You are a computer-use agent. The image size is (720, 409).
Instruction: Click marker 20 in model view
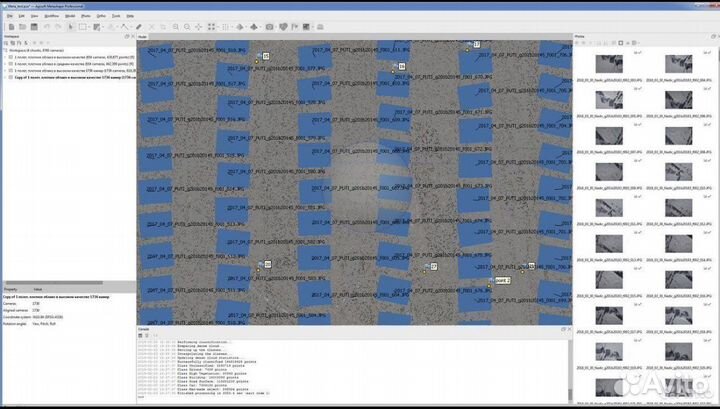pyautogui.click(x=268, y=264)
